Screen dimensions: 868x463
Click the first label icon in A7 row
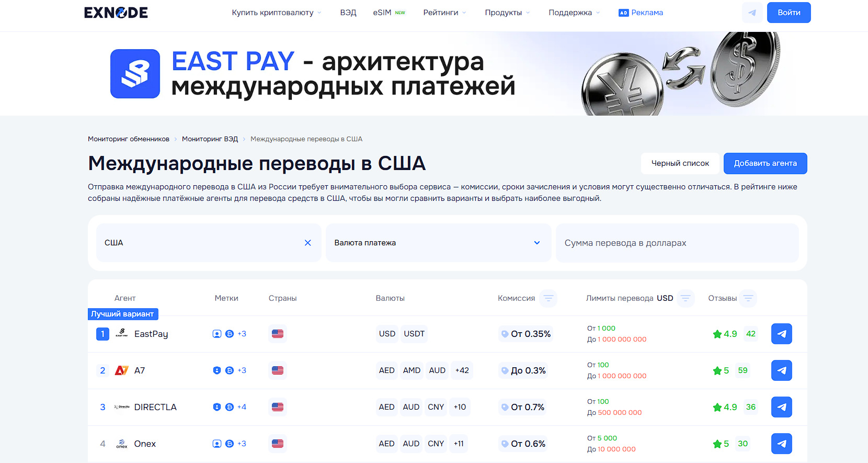point(217,370)
